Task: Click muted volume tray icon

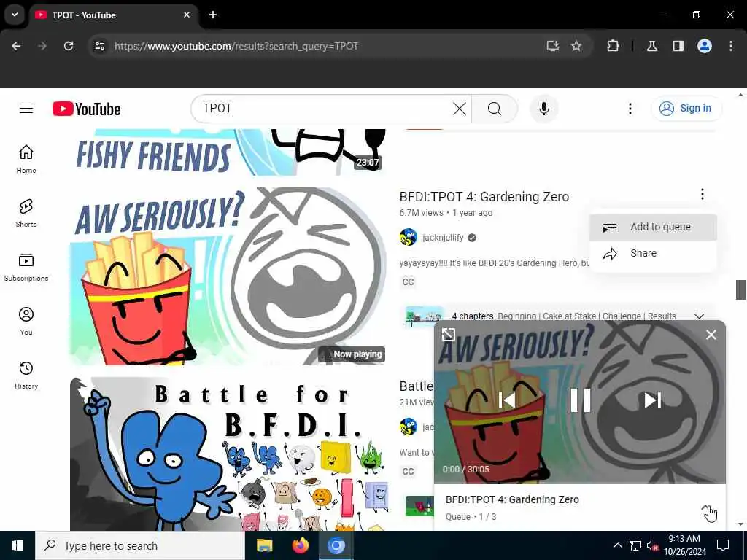Action: (x=652, y=545)
